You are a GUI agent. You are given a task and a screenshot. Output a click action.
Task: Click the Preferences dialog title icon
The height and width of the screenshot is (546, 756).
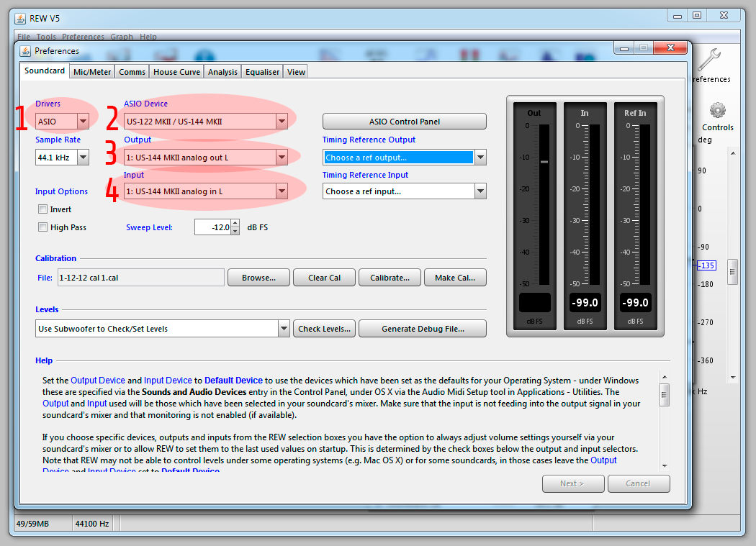click(x=25, y=51)
